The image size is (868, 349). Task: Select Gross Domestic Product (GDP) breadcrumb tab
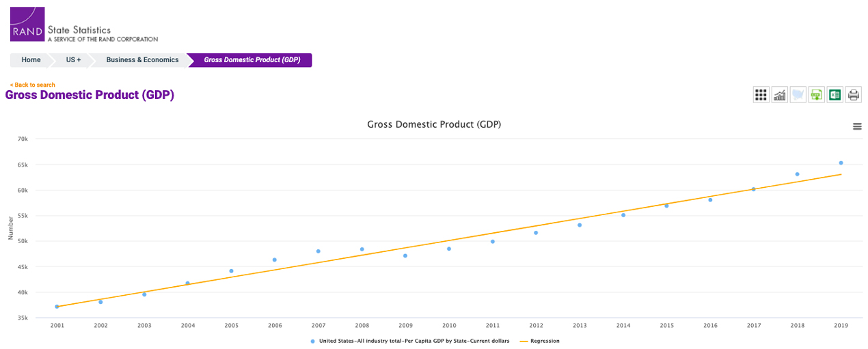(x=252, y=60)
